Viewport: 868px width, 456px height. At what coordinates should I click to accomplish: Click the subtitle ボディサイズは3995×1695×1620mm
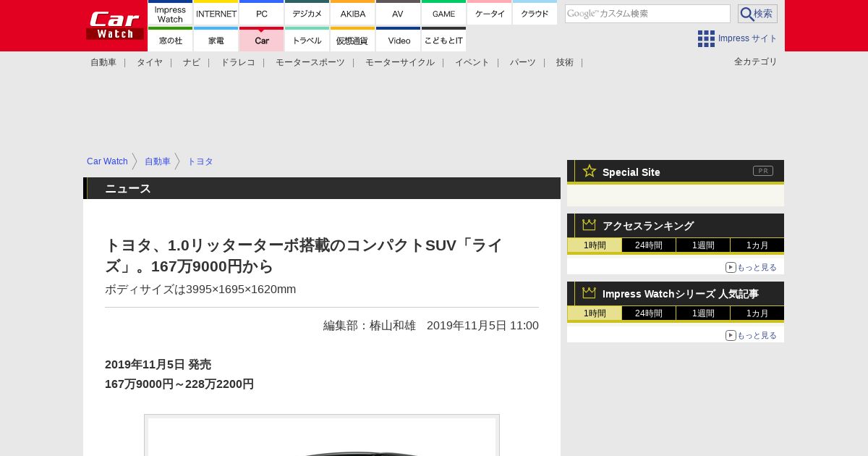click(200, 290)
